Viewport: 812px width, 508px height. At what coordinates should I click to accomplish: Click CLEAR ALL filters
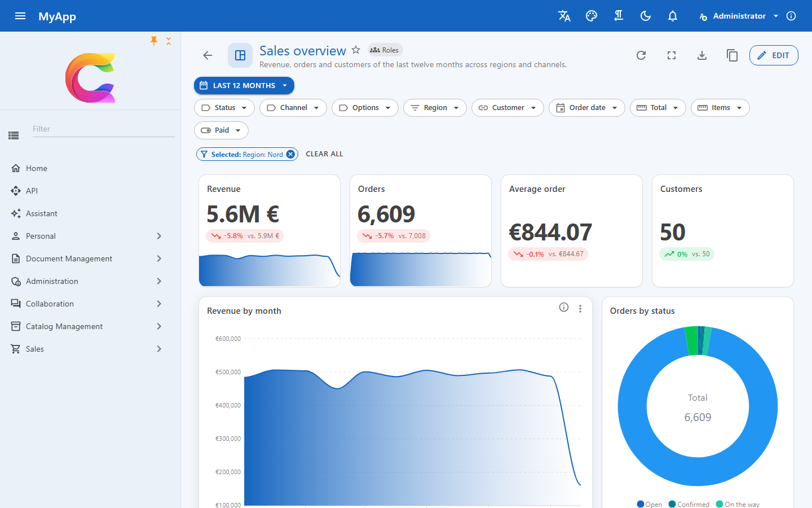[x=324, y=154]
